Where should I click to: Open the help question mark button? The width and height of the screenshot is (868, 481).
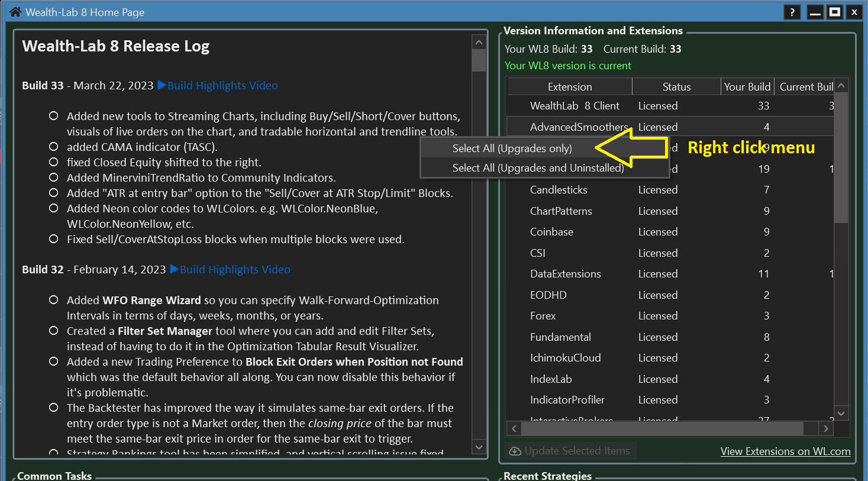792,12
